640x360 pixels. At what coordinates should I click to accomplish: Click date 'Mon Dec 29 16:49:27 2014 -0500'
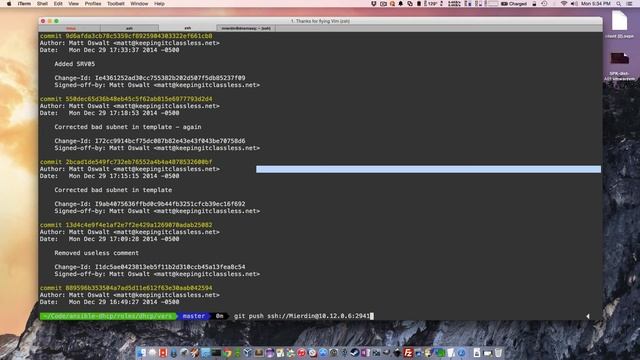(x=124, y=302)
